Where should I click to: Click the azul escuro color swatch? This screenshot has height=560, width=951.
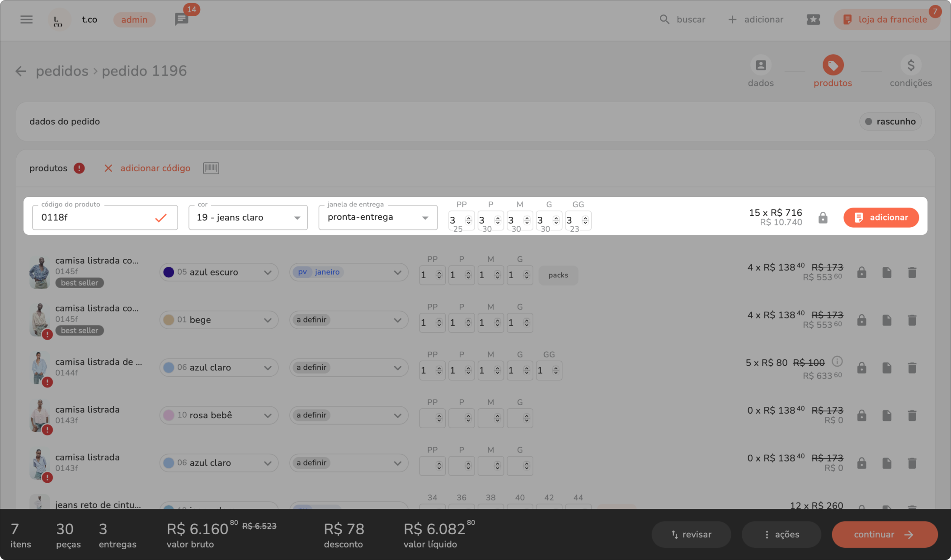pyautogui.click(x=169, y=272)
